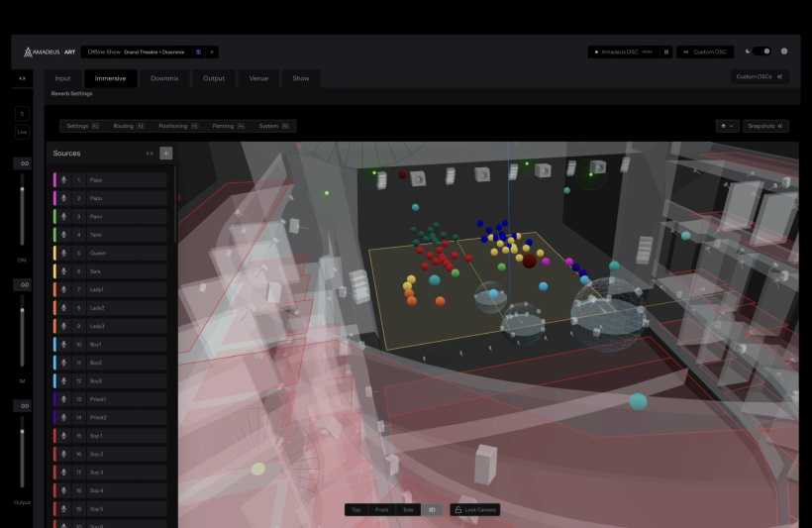Click the microphone icon for Sop 3
812x528 pixels.
(63, 473)
